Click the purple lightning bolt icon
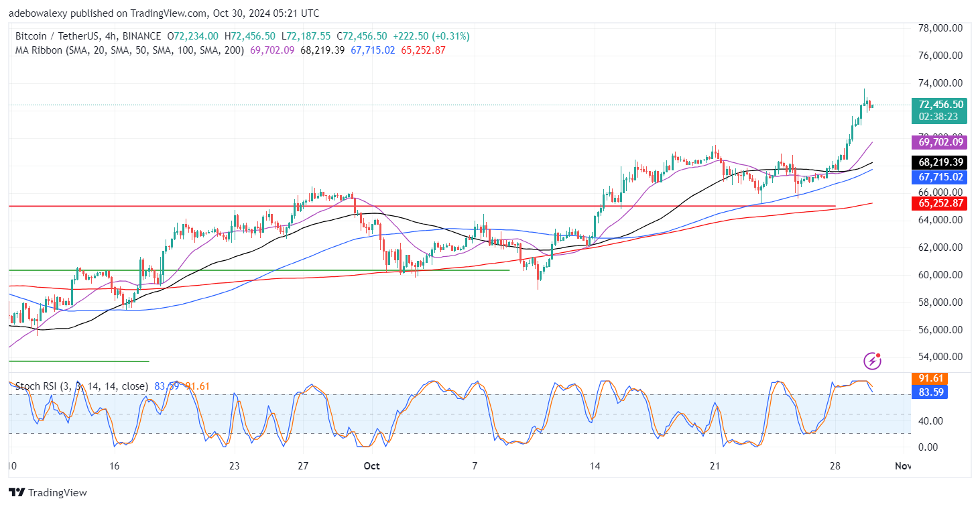 coord(872,361)
